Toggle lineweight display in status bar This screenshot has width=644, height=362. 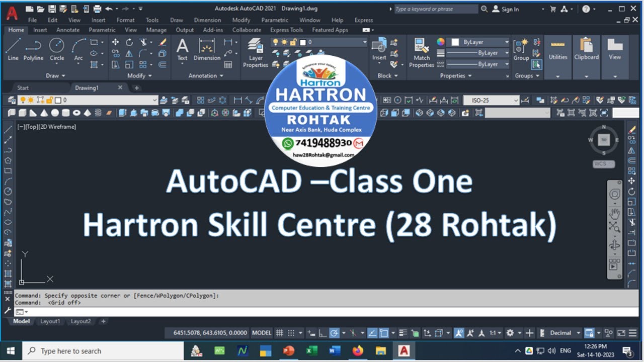(x=403, y=333)
